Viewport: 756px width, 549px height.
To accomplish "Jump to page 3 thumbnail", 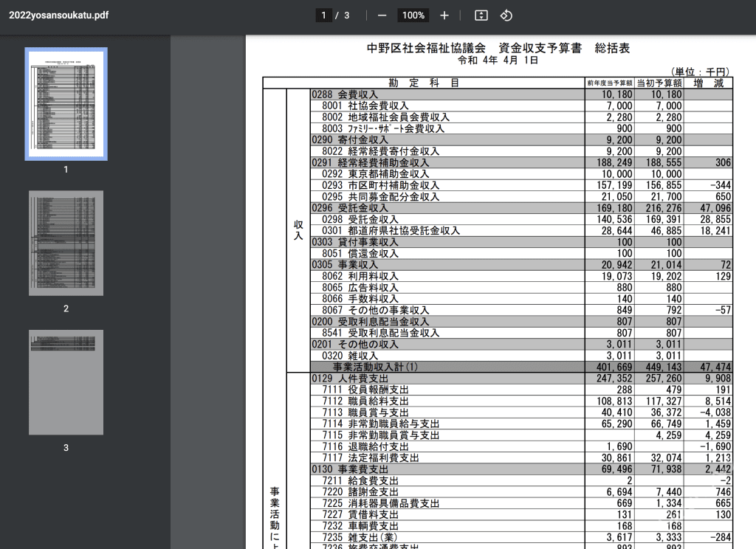I will (x=66, y=382).
